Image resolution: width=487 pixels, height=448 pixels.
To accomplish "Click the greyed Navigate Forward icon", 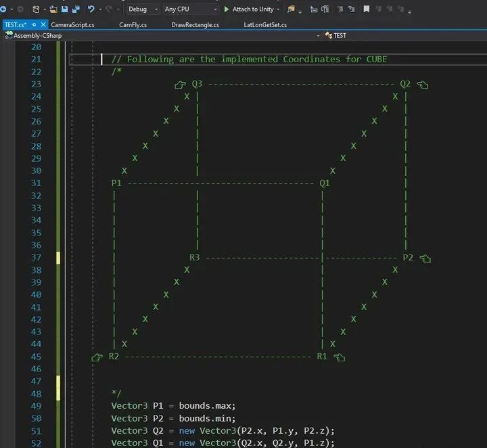I will pos(20,9).
